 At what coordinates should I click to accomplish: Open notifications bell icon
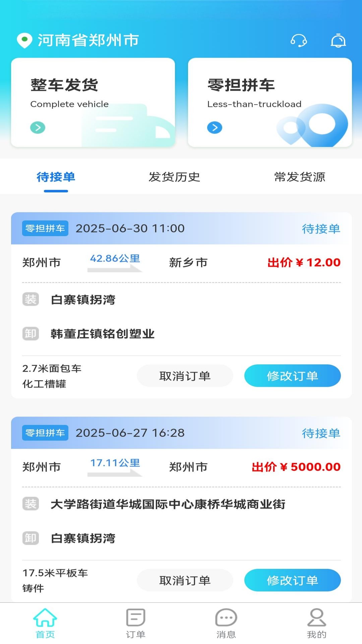338,41
